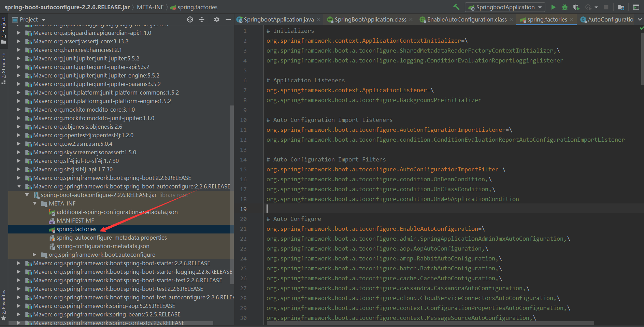Start debugging with the green bug icon

click(565, 7)
